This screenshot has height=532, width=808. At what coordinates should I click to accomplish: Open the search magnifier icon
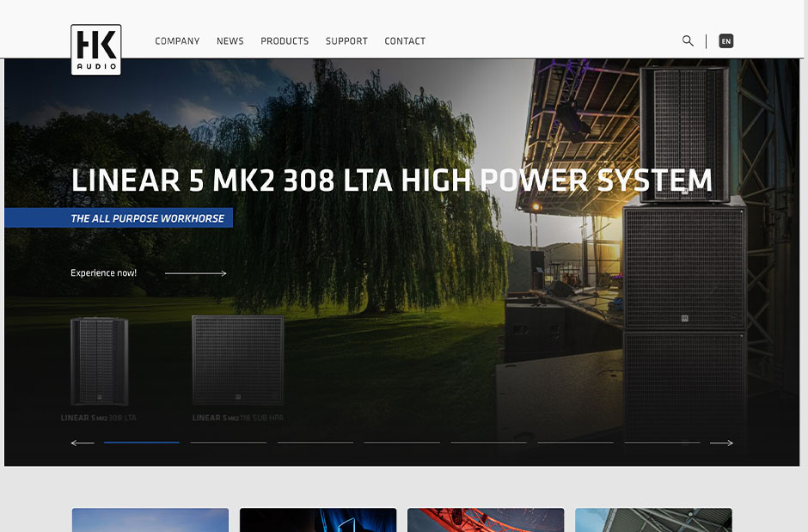coord(688,40)
